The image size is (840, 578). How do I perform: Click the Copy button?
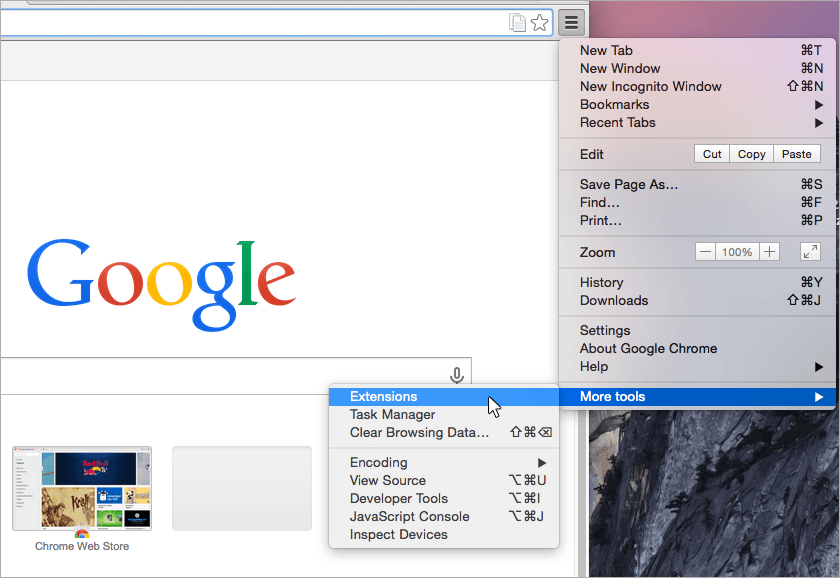(752, 154)
